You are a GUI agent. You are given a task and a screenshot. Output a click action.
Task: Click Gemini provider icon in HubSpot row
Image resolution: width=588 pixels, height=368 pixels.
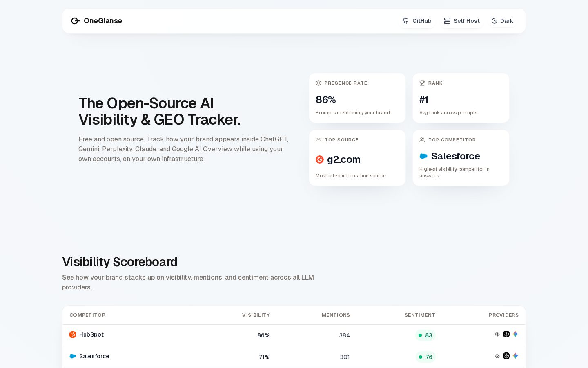click(515, 334)
